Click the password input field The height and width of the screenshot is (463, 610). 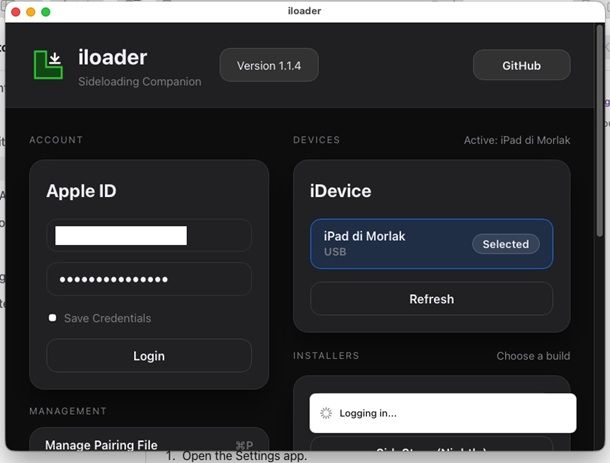(149, 279)
